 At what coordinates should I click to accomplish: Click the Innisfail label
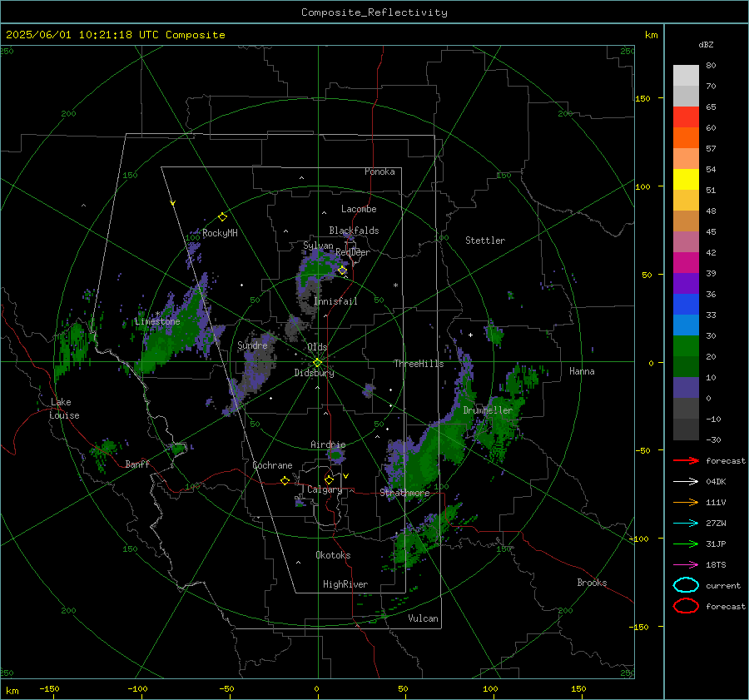(x=335, y=301)
